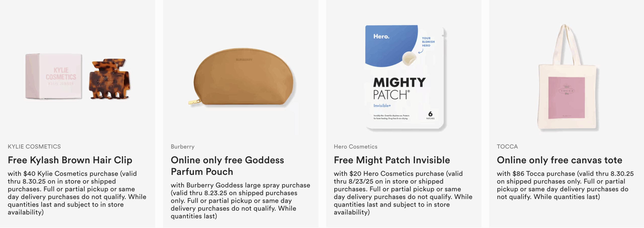Image resolution: width=644 pixels, height=228 pixels.
Task: Click the Burberry brand label
Action: click(182, 147)
